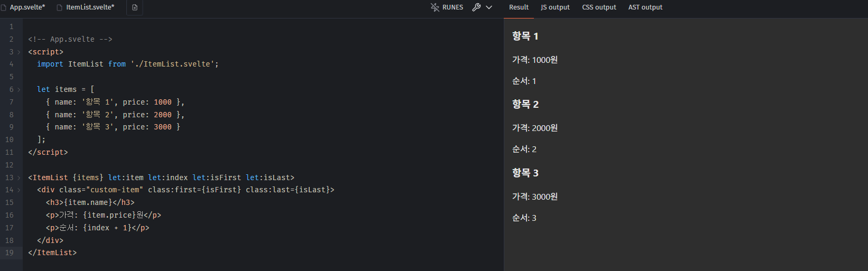Click the code line with price: 3000
The width and height of the screenshot is (868, 271).
coord(113,127)
